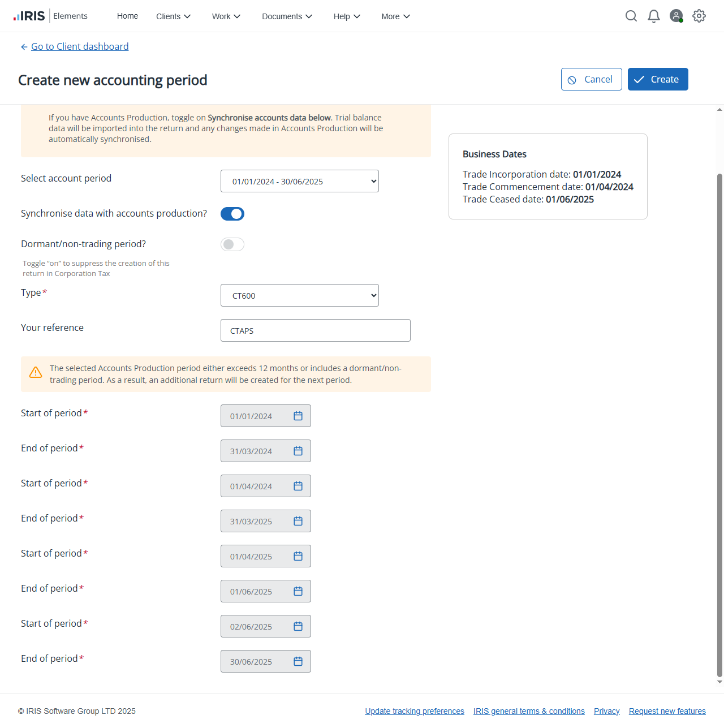
Task: Open the user profile avatar
Action: coord(676,16)
